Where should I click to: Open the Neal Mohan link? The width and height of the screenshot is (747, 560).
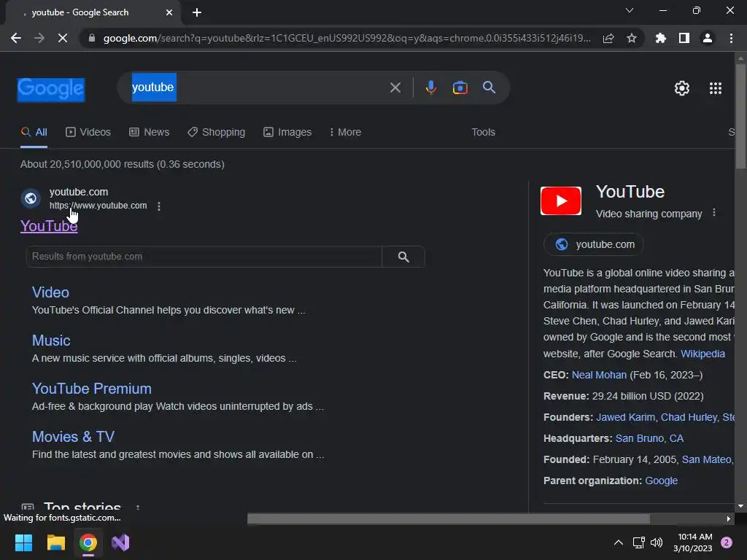[x=599, y=375]
